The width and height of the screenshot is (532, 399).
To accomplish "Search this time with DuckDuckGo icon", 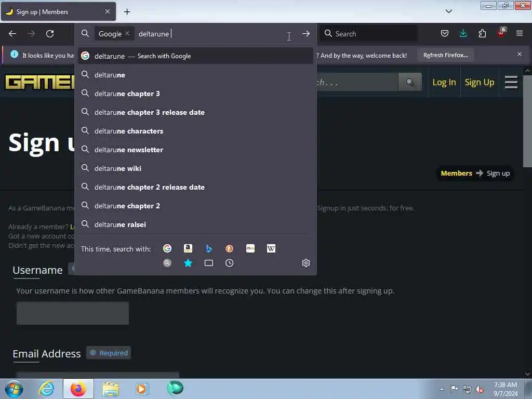I will pyautogui.click(x=229, y=248).
